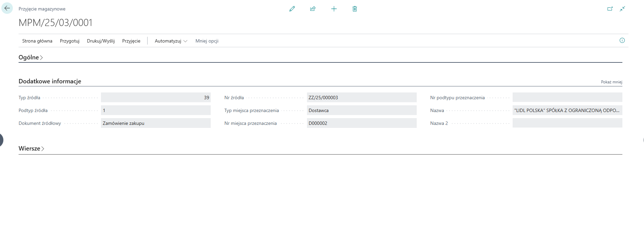
Task: Delete record with trash icon
Action: click(x=355, y=9)
